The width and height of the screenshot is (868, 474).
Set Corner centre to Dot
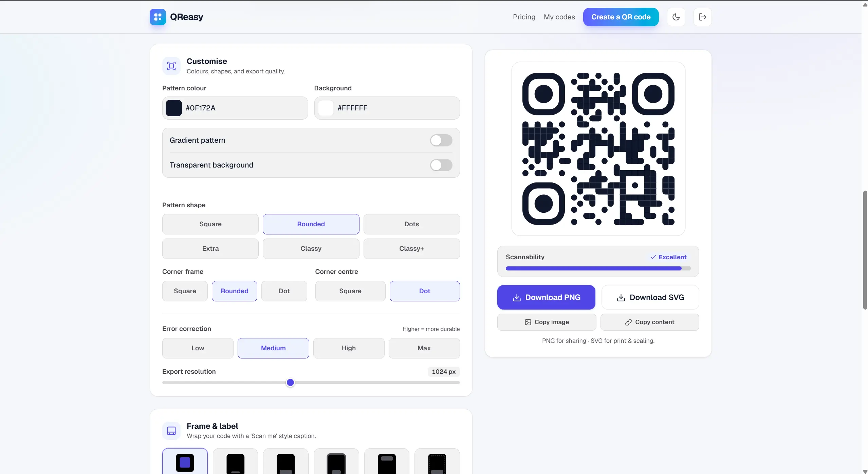tap(425, 291)
